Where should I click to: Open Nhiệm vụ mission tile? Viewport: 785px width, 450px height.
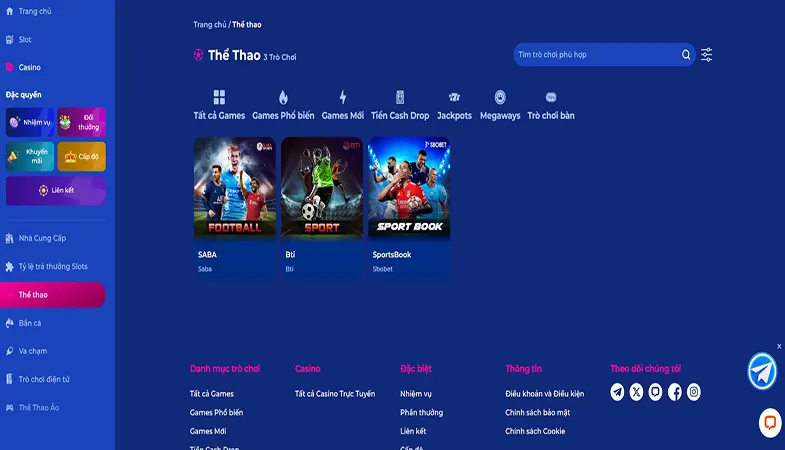point(30,122)
